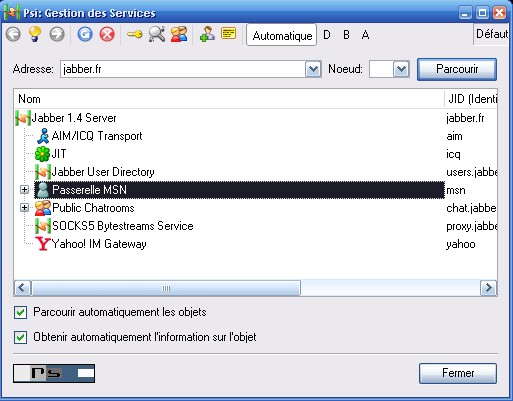Click the Parcourir button
Image resolution: width=513 pixels, height=401 pixels.
457,69
